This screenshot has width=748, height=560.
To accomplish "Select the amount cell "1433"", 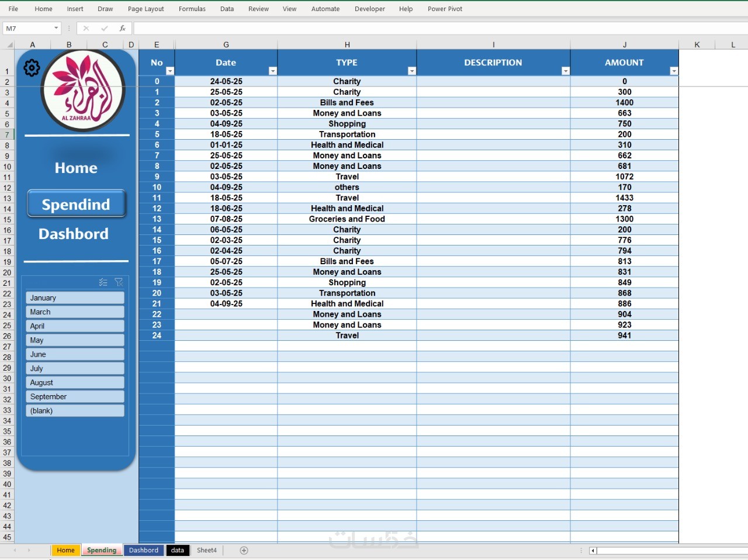I will coord(625,198).
